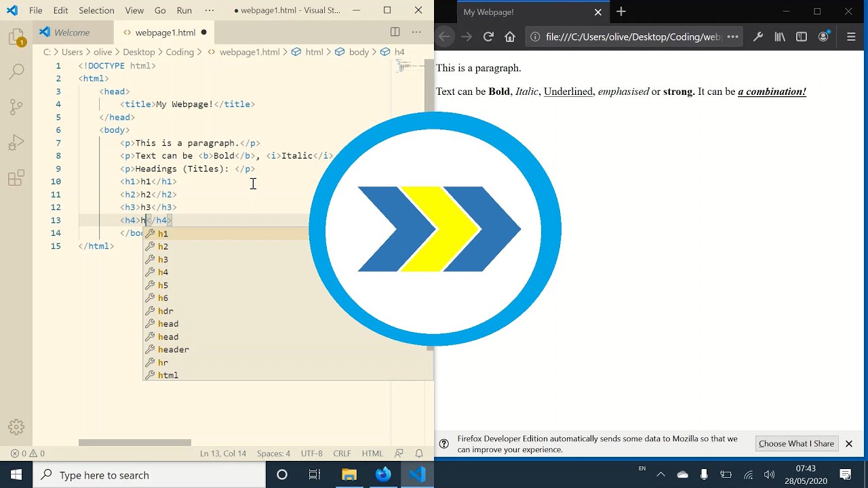Open the Extensions view in VS Code
The image size is (868, 488).
coord(16,178)
